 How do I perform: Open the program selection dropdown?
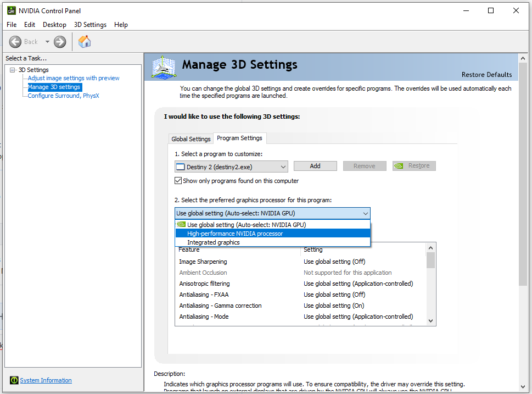[x=231, y=167]
